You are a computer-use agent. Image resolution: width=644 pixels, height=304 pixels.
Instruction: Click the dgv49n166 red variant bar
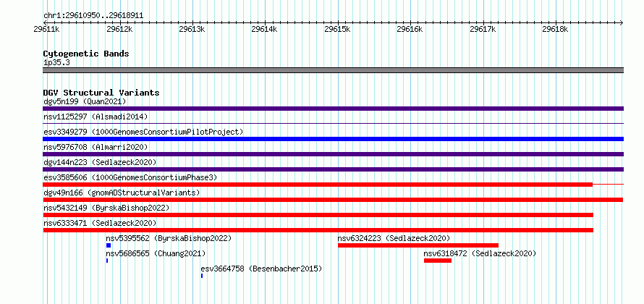[333, 200]
